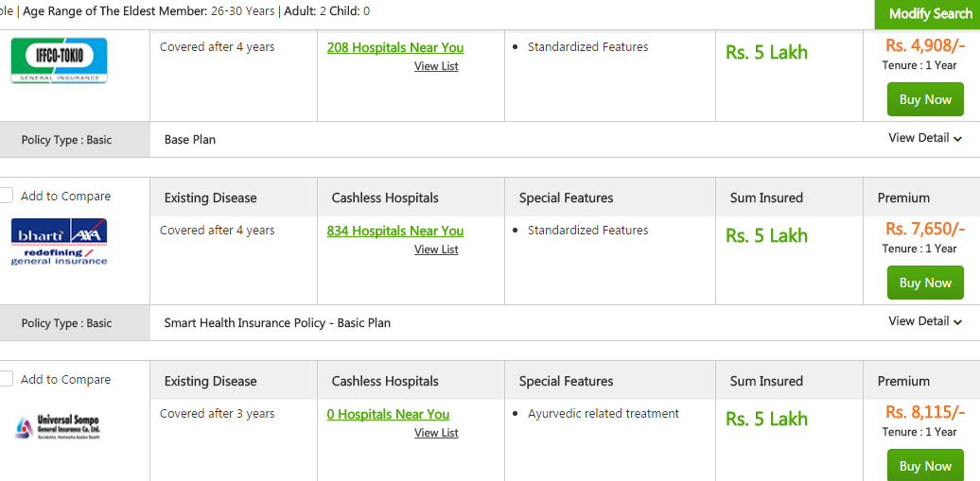View List of Universal Sompo cashless hospitals

pos(436,433)
